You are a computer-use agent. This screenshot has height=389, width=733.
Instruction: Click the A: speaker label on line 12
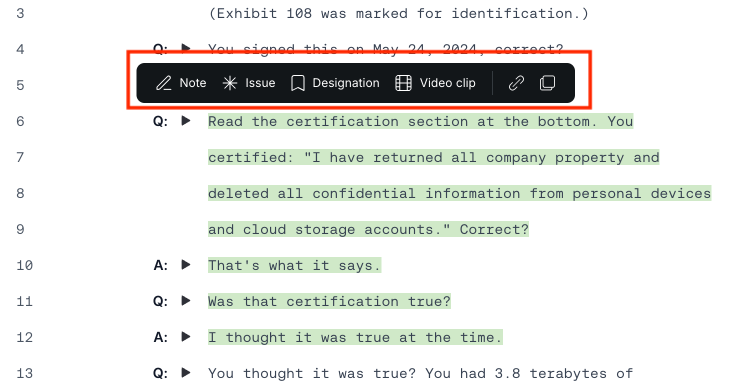pos(160,338)
